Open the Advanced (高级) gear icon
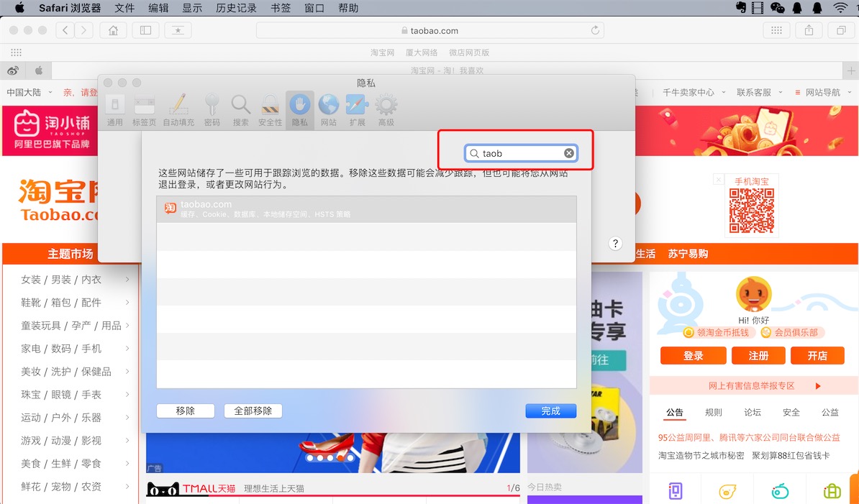 click(386, 110)
